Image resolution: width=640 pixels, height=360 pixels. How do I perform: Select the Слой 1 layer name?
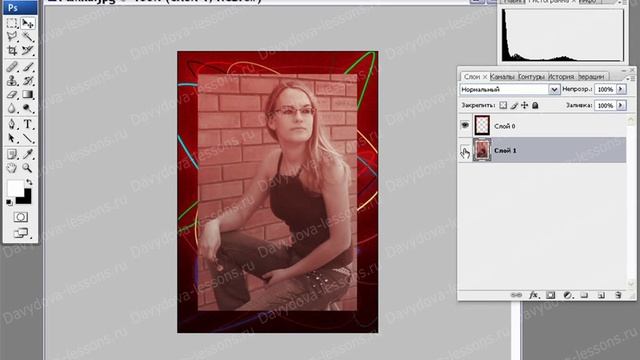(505, 151)
